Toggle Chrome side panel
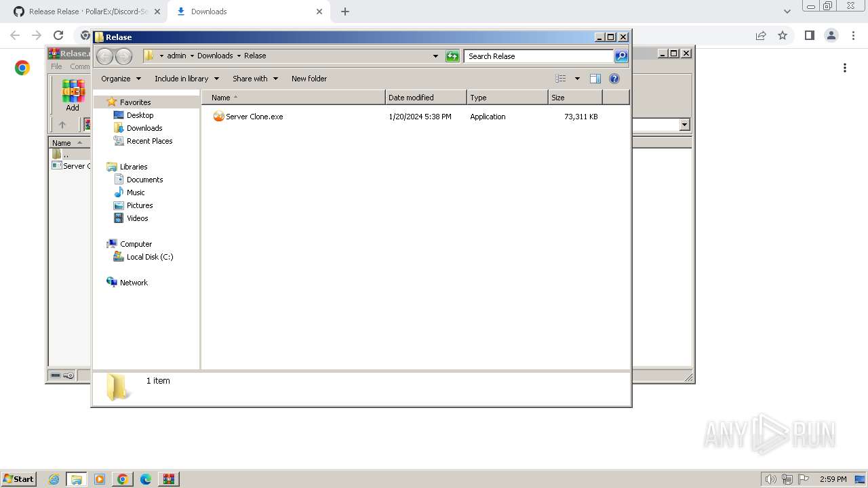The height and width of the screenshot is (488, 868). (x=809, y=35)
